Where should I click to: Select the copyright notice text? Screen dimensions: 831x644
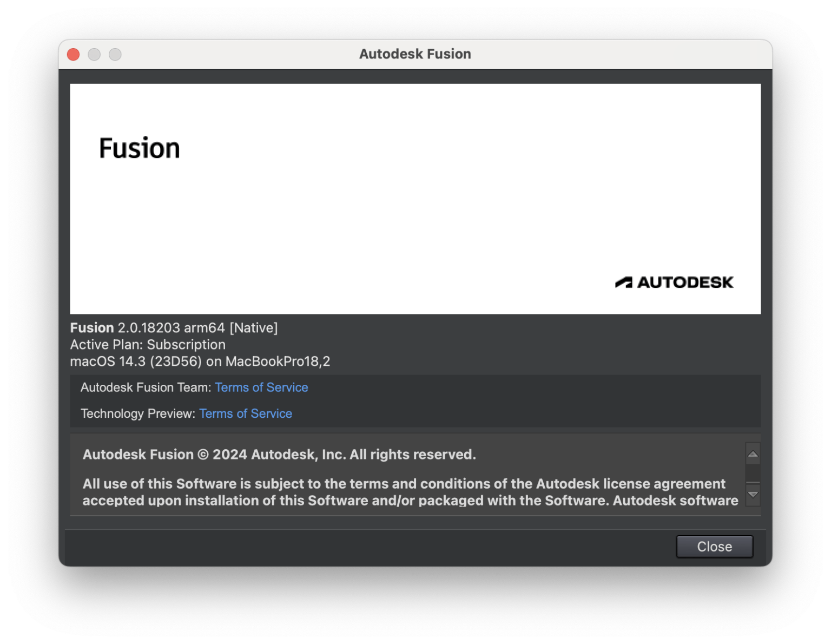tap(279, 454)
